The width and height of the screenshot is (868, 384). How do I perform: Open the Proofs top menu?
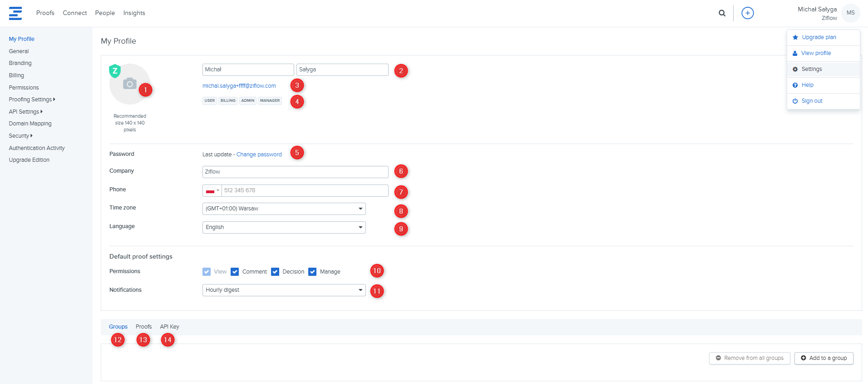tap(45, 13)
